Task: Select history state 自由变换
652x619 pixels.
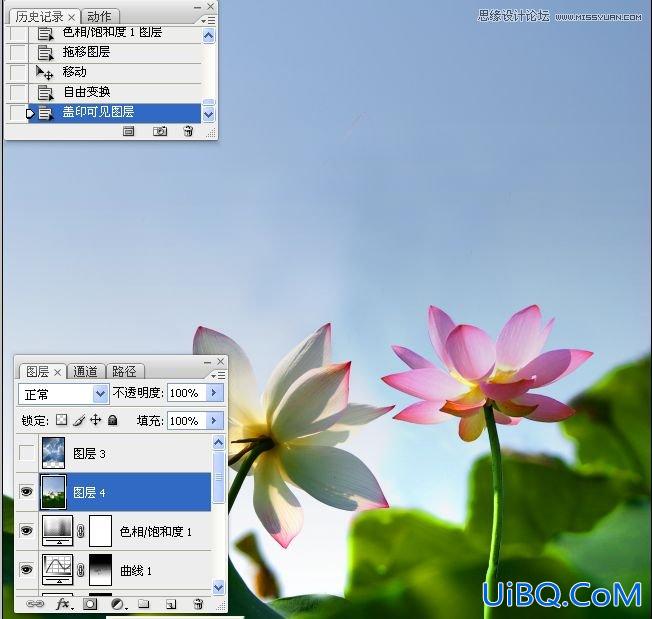Action: click(x=115, y=92)
